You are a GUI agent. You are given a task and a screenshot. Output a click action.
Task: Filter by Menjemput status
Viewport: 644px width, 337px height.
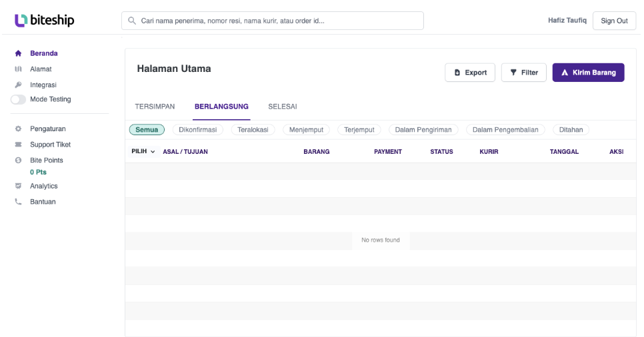click(x=306, y=130)
